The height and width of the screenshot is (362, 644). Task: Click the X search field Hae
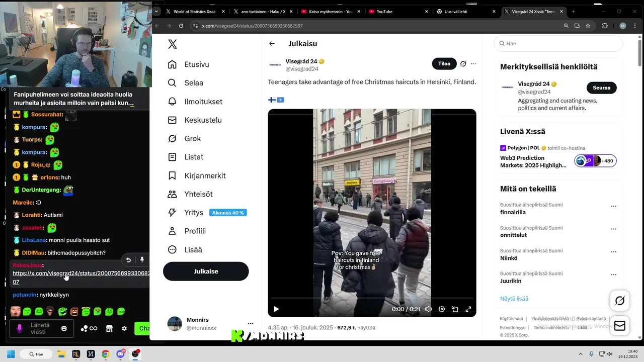click(558, 44)
